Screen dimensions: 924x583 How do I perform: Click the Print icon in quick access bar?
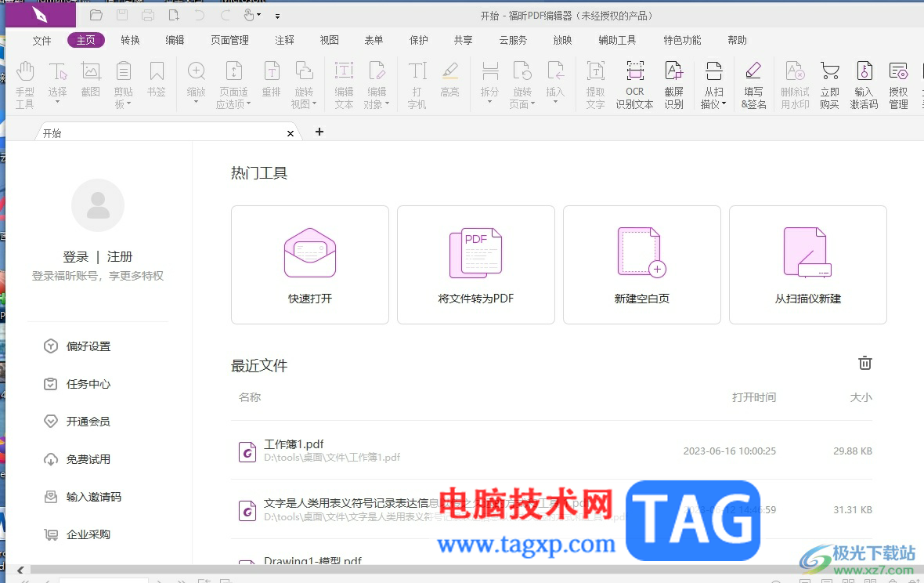point(148,16)
